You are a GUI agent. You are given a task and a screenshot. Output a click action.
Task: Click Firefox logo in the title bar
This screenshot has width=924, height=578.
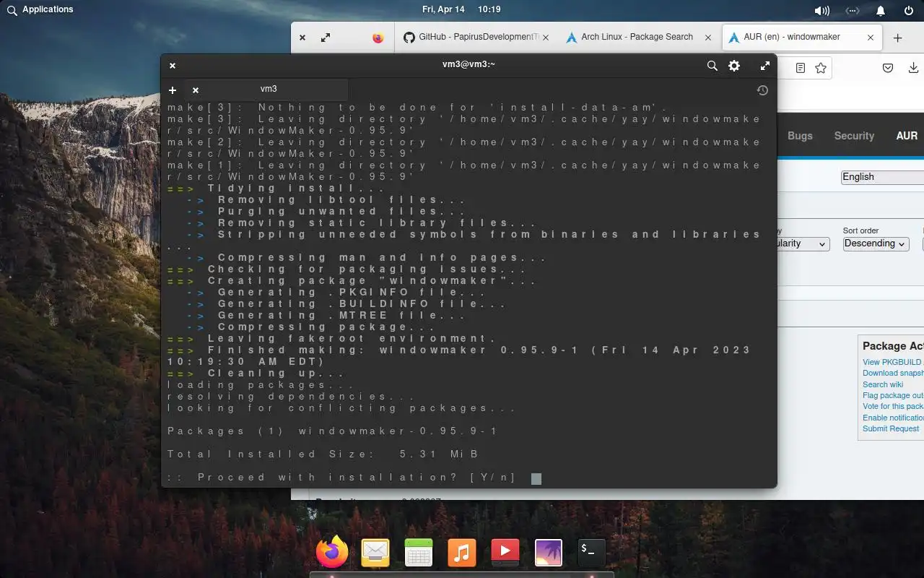tap(378, 38)
